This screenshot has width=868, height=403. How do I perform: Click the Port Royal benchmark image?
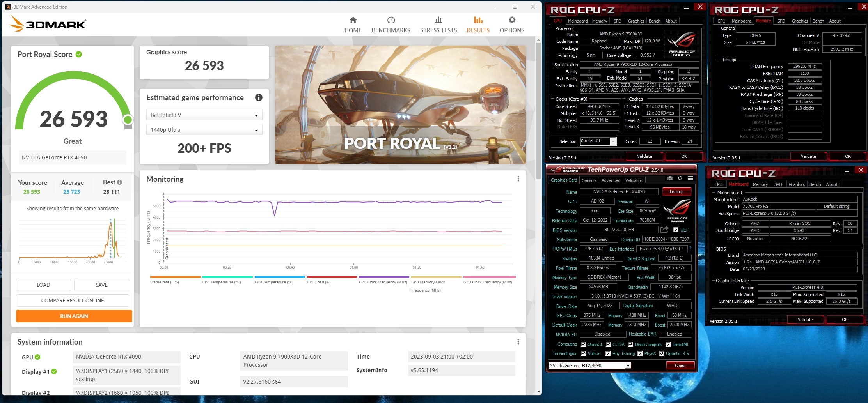pyautogui.click(x=400, y=105)
